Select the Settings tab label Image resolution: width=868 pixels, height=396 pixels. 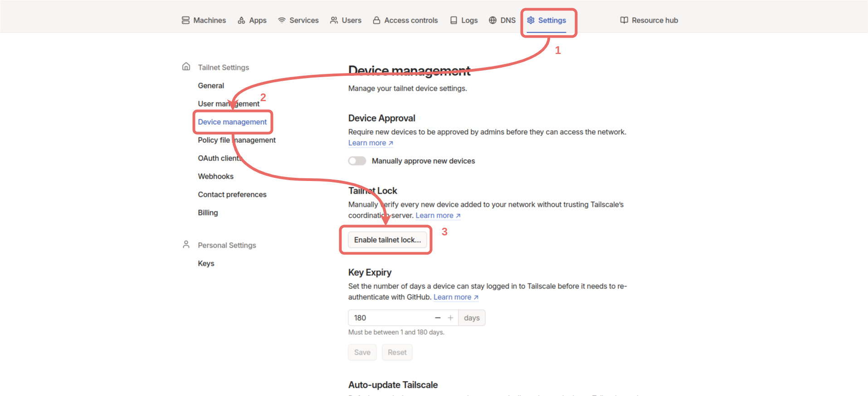click(x=552, y=20)
